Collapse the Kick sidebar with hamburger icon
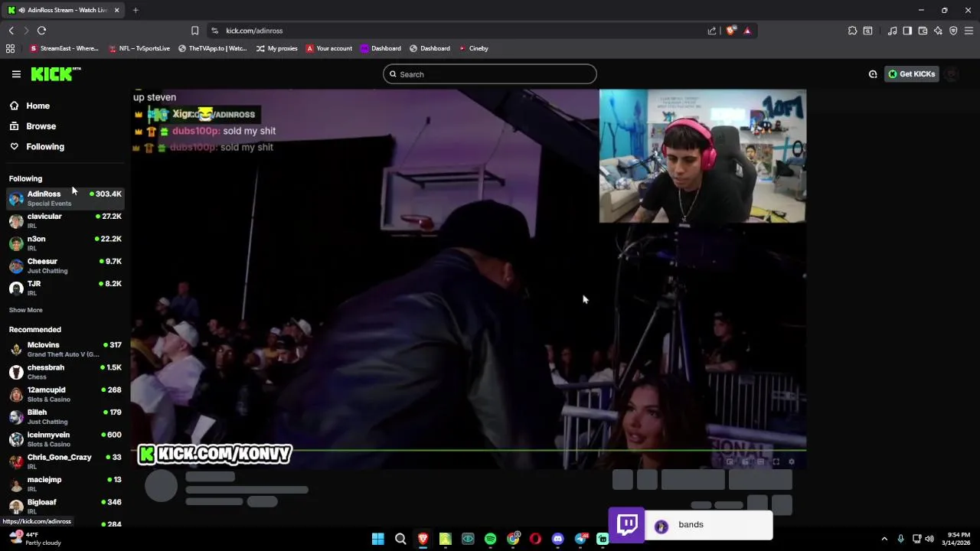The image size is (980, 551). coord(16,74)
